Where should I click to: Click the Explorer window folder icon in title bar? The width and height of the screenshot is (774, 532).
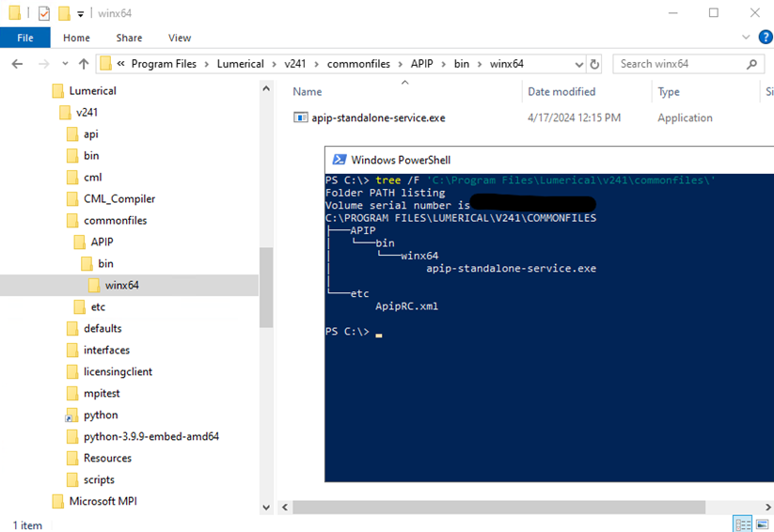15,13
